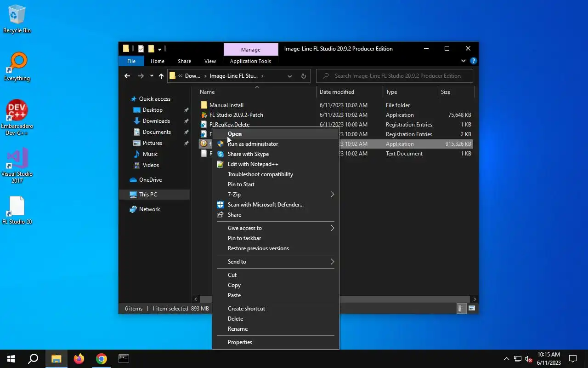Switch to large icons view layout icon
The width and height of the screenshot is (588, 368).
point(472,309)
